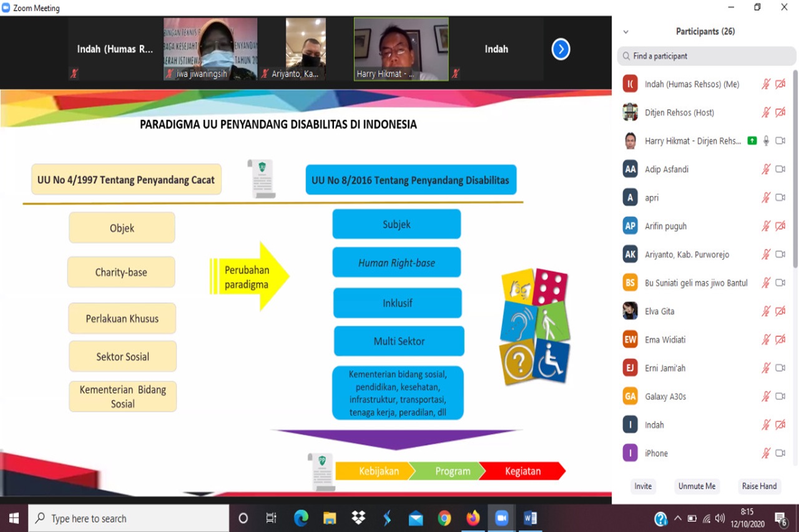Click the muted mic icon for Galaxy A30s
The image size is (799, 532).
click(766, 397)
